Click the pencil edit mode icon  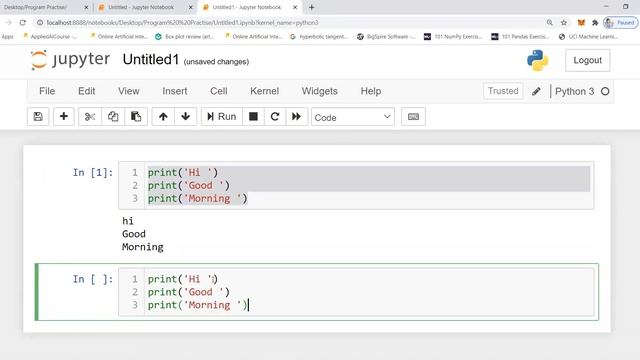pos(536,91)
